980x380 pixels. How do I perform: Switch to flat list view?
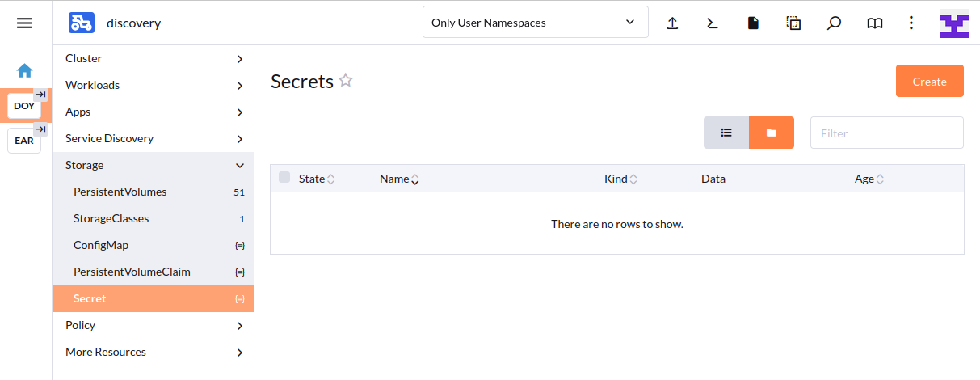(x=726, y=133)
